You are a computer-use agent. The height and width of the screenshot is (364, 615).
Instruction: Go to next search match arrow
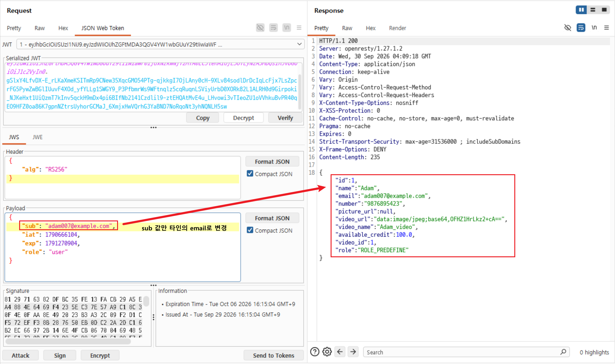[353, 352]
